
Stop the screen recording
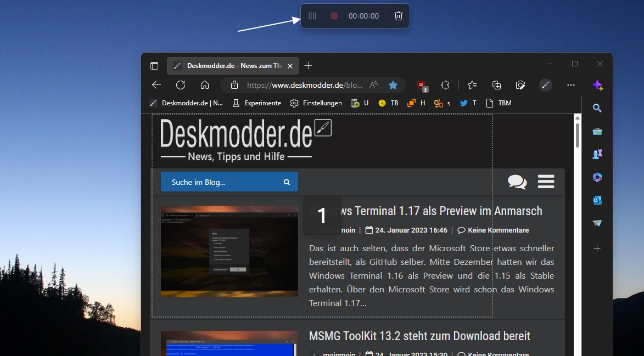tap(334, 16)
